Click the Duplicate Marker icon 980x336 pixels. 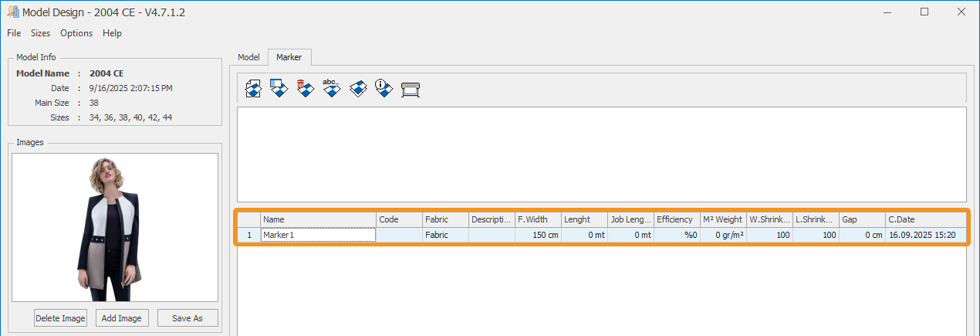pyautogui.click(x=357, y=89)
